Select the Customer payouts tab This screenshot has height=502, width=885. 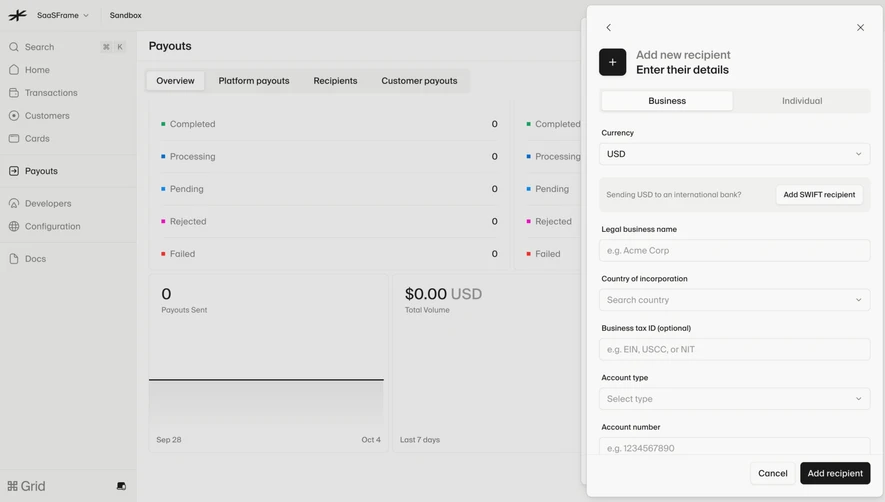tap(419, 81)
